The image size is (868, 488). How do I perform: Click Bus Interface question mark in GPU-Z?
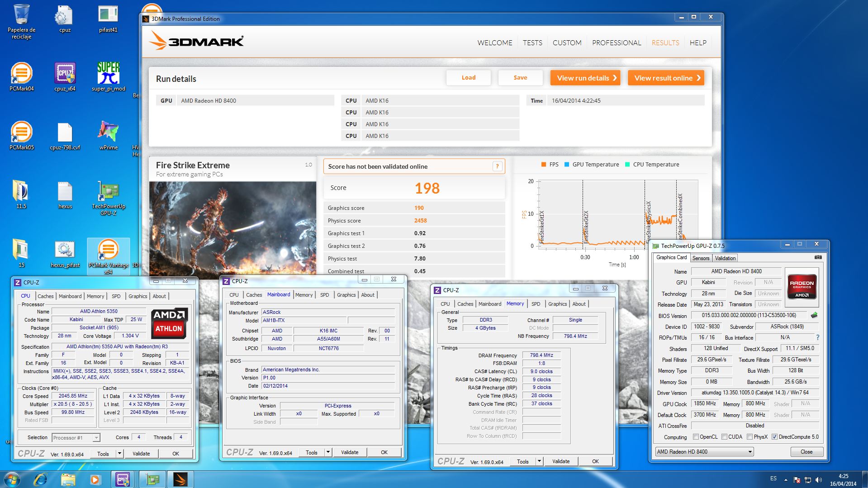click(817, 337)
